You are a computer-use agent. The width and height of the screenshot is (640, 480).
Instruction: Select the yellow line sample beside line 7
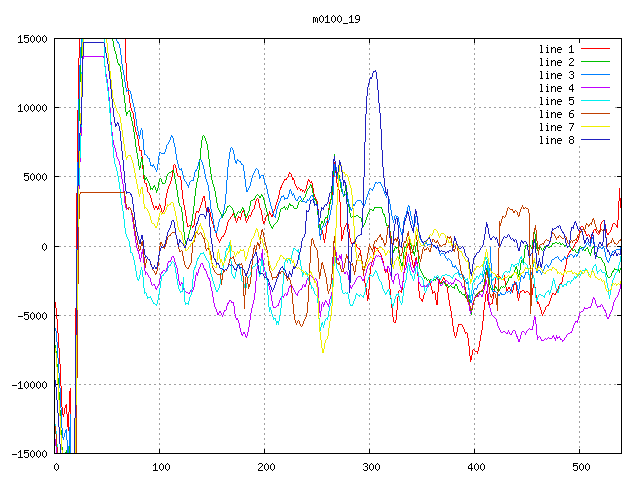click(x=596, y=127)
